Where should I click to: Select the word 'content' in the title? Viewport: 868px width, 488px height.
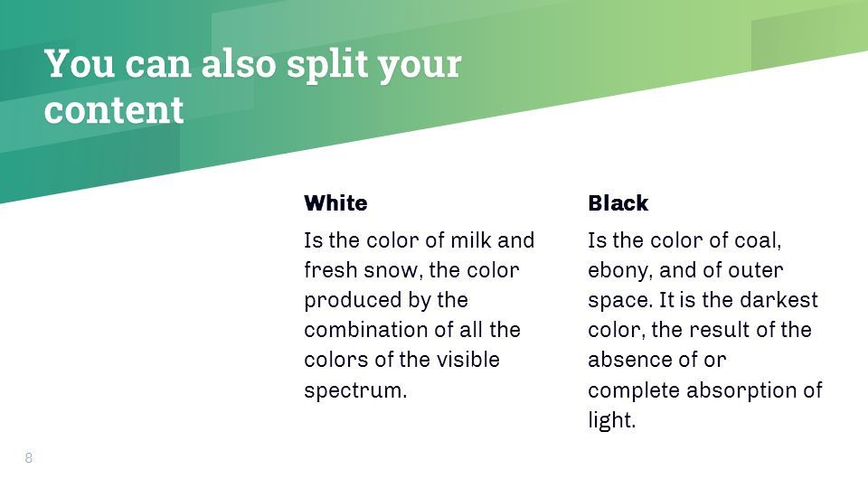(114, 109)
